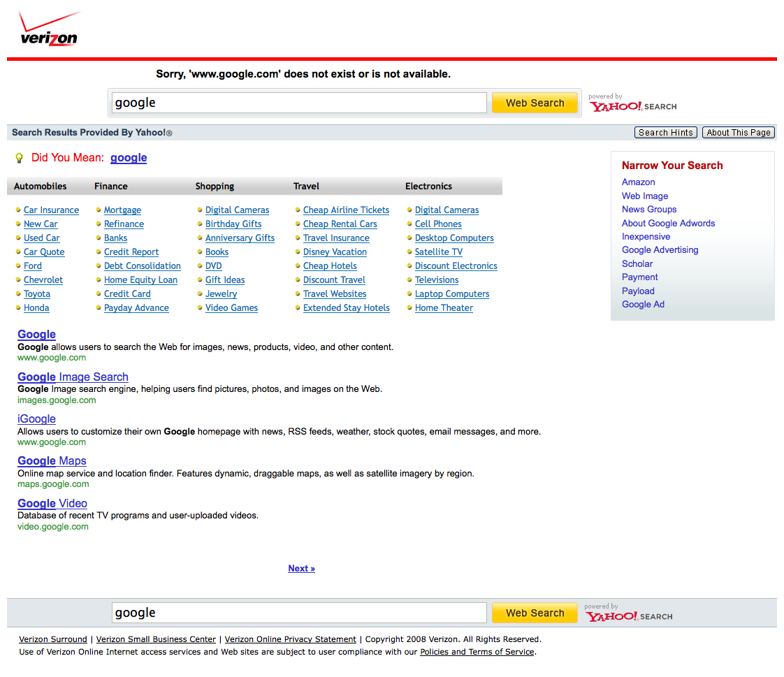Go to the Next results page
The image size is (784, 677).
301,569
